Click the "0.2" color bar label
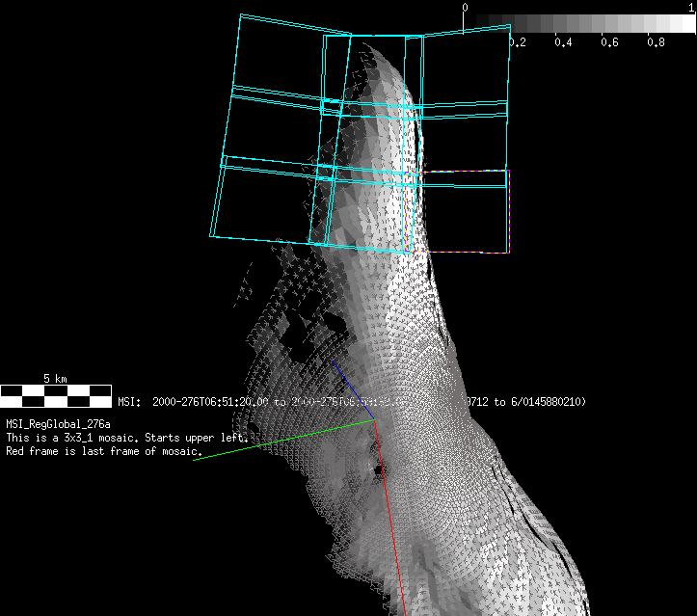Screen dimensions: 697x616 pos(518,42)
